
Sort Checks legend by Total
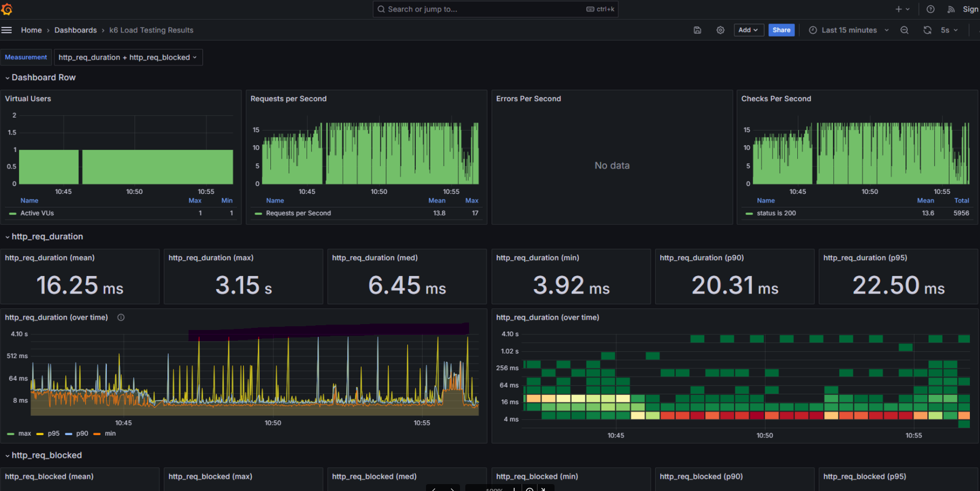tap(961, 200)
